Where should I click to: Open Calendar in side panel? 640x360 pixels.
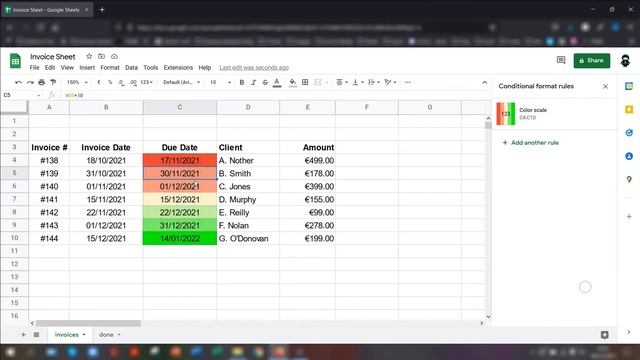point(629,87)
